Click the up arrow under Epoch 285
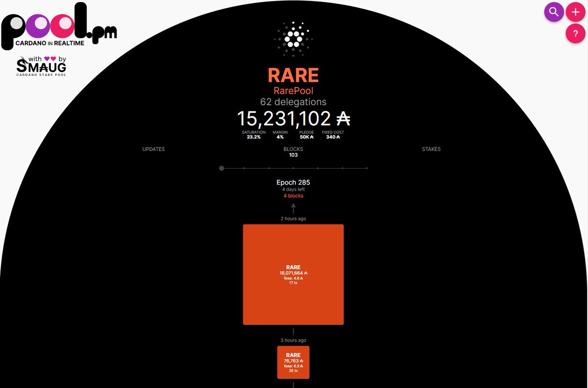Image resolution: width=588 pixels, height=388 pixels. click(293, 206)
